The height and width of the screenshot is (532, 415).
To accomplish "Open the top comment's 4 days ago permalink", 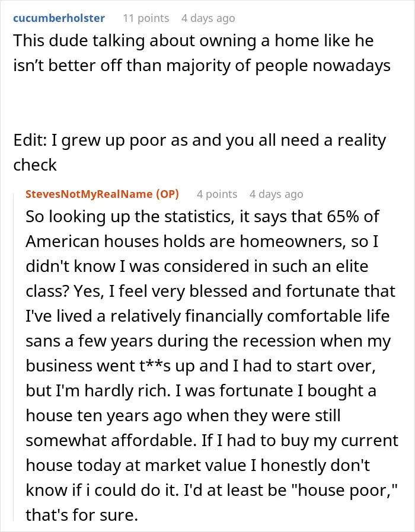I will 208,18.
